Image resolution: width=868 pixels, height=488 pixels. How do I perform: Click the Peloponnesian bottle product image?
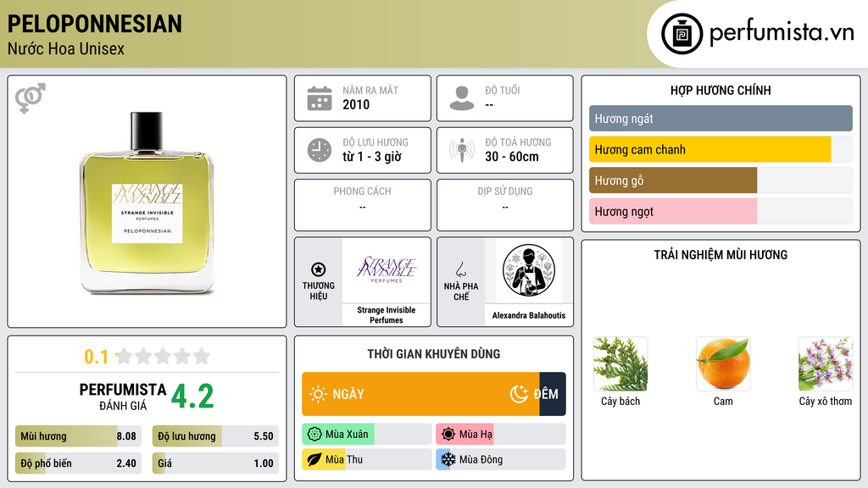tap(147, 202)
